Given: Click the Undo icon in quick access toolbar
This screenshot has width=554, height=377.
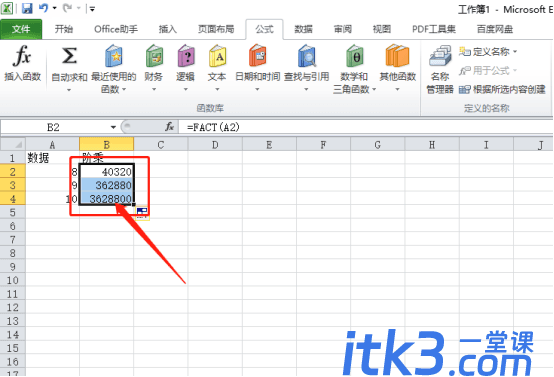Looking at the screenshot, I should pos(43,8).
